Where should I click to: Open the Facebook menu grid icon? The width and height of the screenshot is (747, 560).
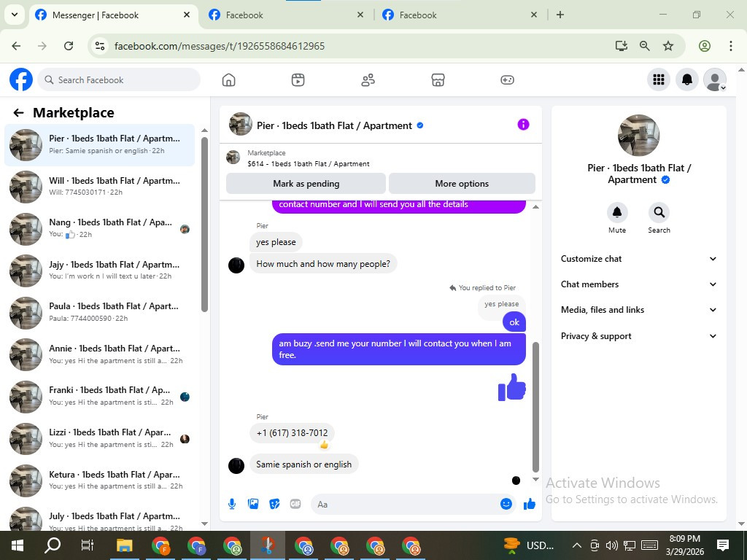[x=659, y=79]
